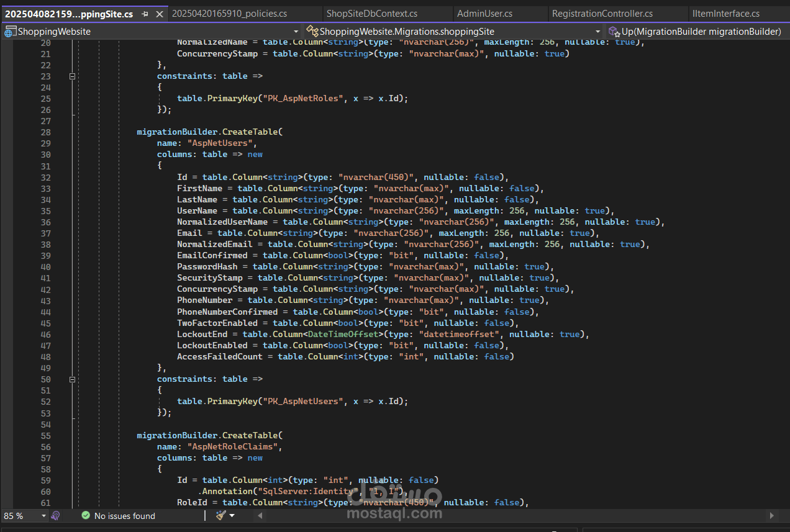Pin the shoppingSite.cs editor tab
This screenshot has height=532, width=790.
coord(145,14)
